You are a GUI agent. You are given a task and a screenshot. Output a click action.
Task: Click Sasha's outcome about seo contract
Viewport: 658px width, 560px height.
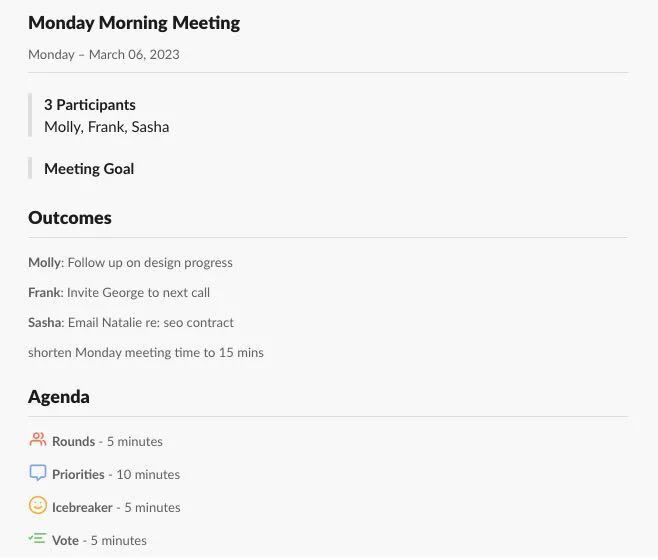131,322
